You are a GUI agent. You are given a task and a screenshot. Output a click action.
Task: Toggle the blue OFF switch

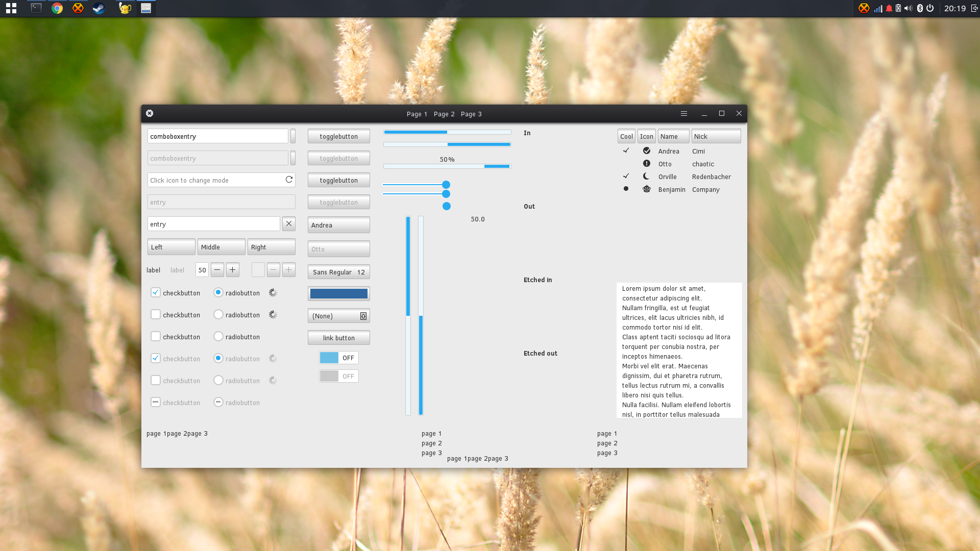339,358
